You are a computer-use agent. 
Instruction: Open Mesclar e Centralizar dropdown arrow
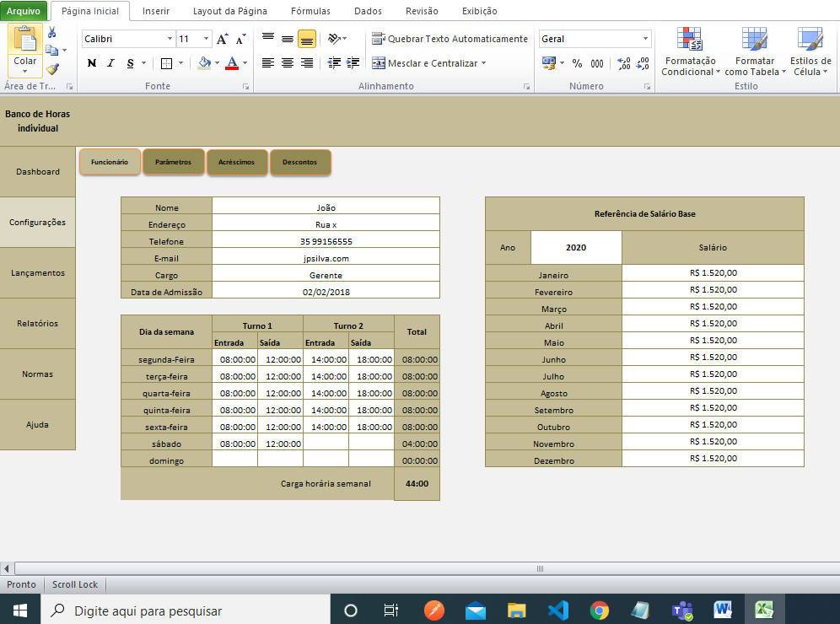tap(484, 63)
